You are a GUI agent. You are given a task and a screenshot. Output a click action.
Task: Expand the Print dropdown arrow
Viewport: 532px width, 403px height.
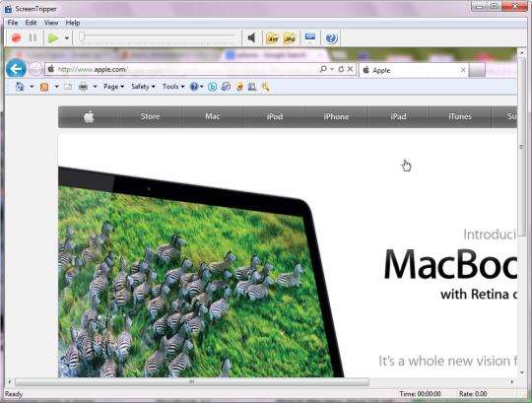(95, 87)
